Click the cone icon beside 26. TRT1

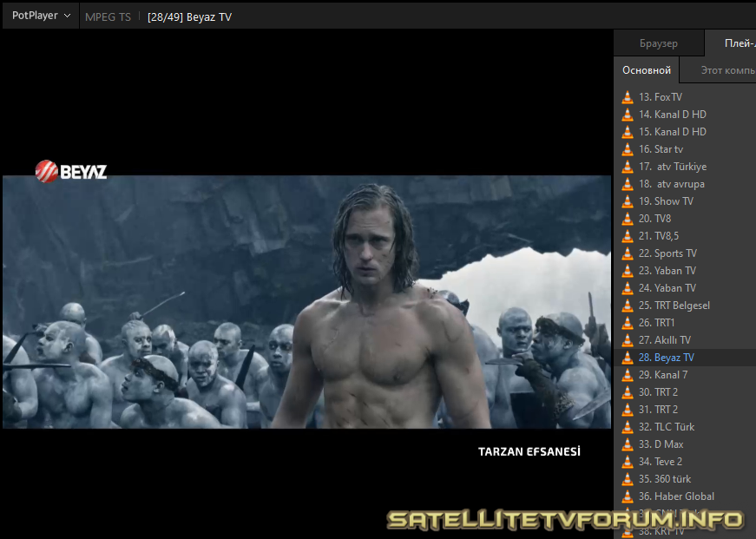[628, 323]
